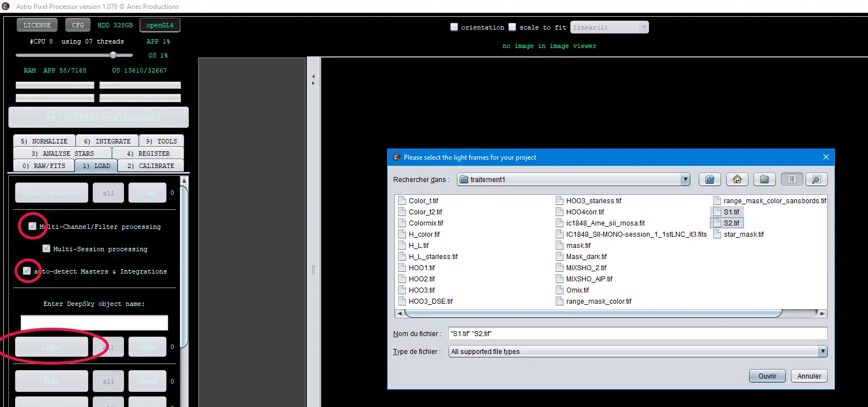This screenshot has height=407, width=868.
Task: Switch to the 1) LOAD tab
Action: 96,166
